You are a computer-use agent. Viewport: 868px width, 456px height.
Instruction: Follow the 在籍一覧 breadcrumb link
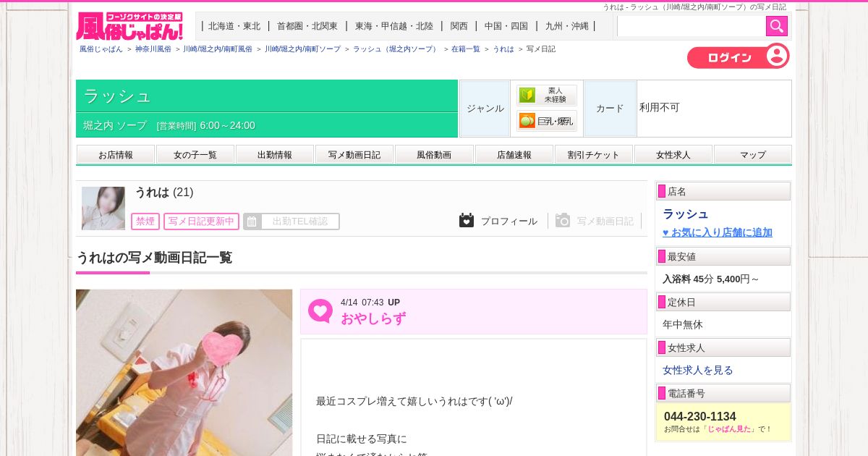tap(466, 49)
